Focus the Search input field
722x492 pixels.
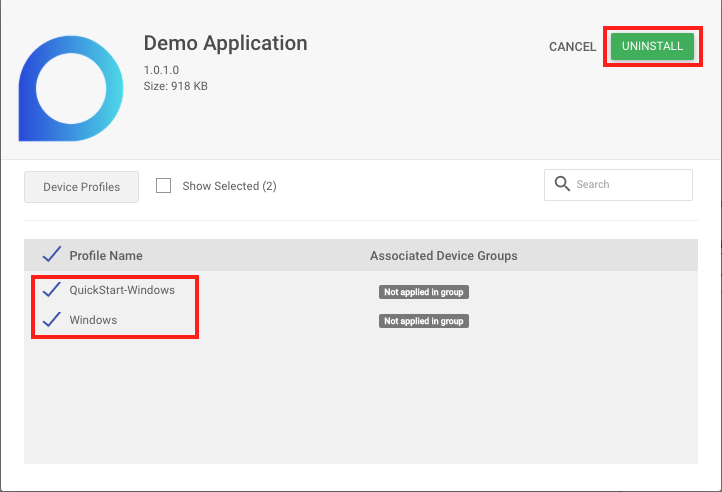[x=618, y=185]
